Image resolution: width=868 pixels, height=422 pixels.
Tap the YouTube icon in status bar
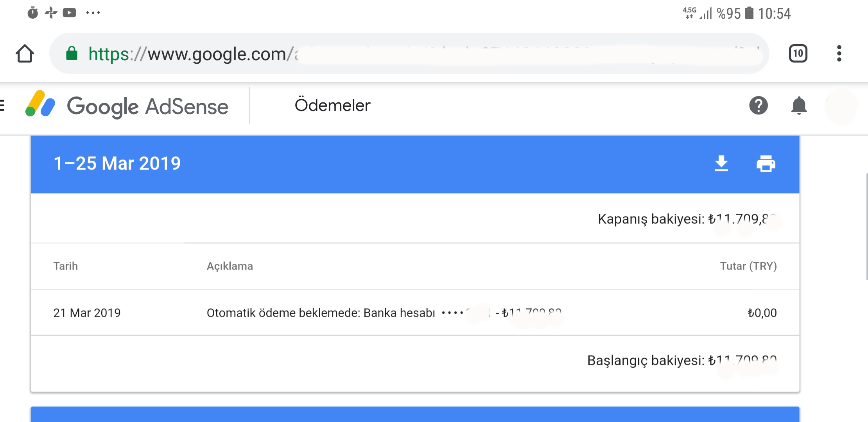69,13
